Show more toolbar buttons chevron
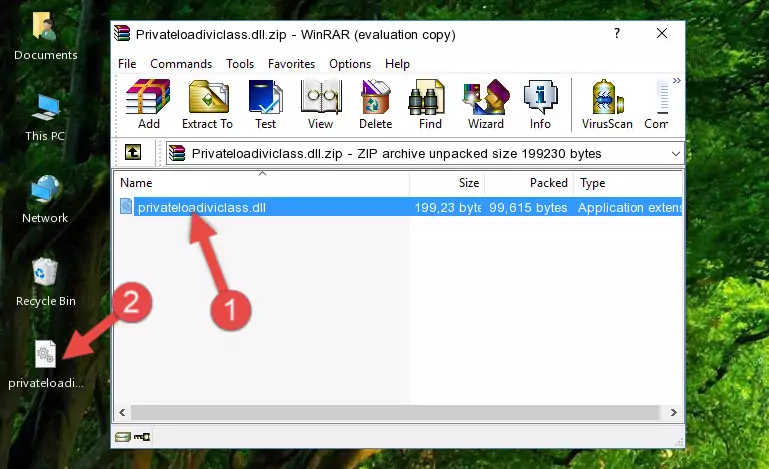The height and width of the screenshot is (469, 769). click(x=677, y=80)
